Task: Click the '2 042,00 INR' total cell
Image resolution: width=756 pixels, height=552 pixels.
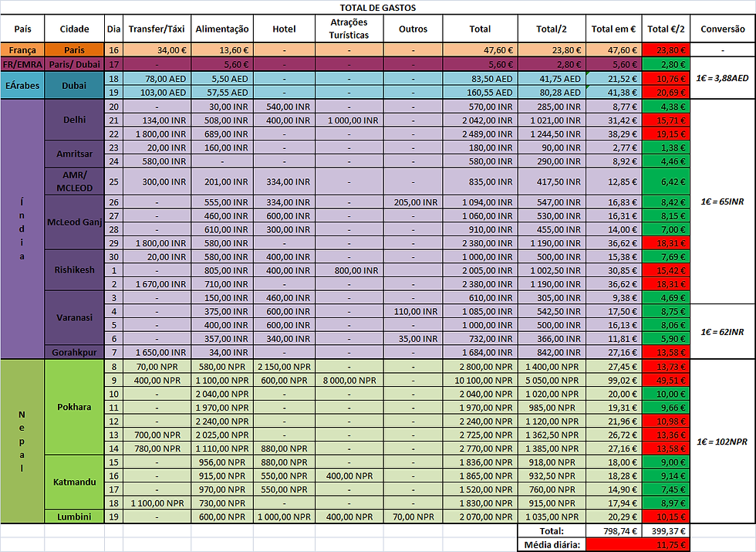Action: point(480,120)
